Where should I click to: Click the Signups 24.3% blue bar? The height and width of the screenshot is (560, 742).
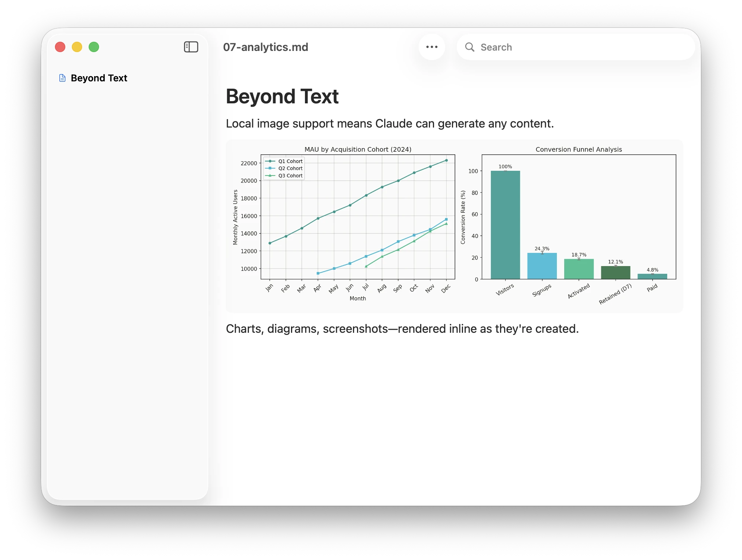coord(542,266)
